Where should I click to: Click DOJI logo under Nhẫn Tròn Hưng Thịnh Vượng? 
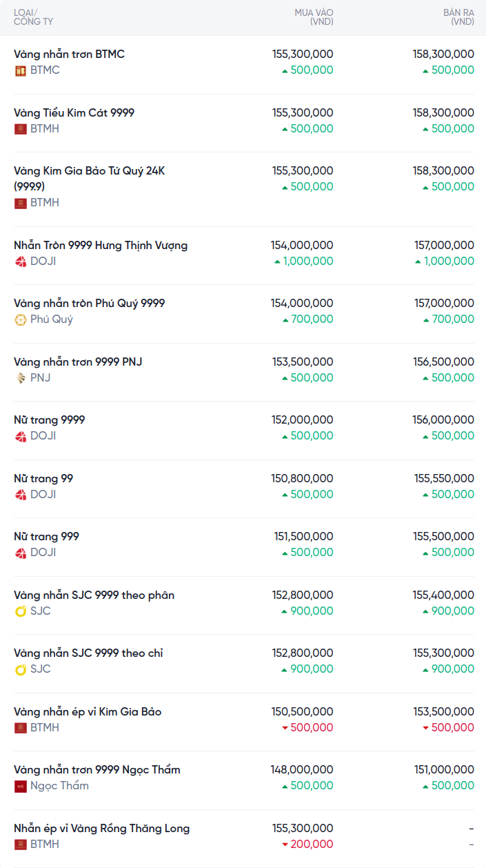[x=21, y=262]
